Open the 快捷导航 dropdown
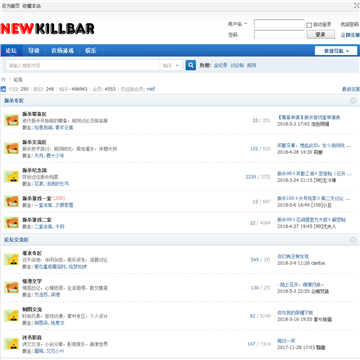 tap(336, 51)
